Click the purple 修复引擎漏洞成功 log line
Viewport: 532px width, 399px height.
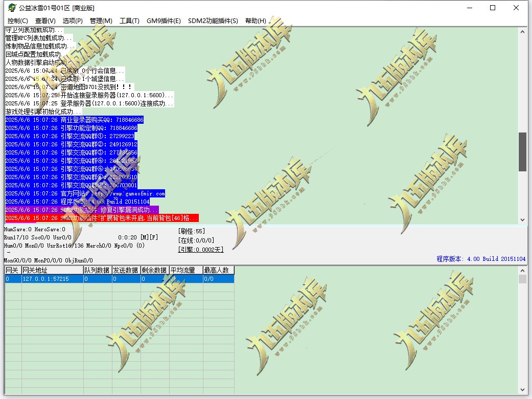82,210
